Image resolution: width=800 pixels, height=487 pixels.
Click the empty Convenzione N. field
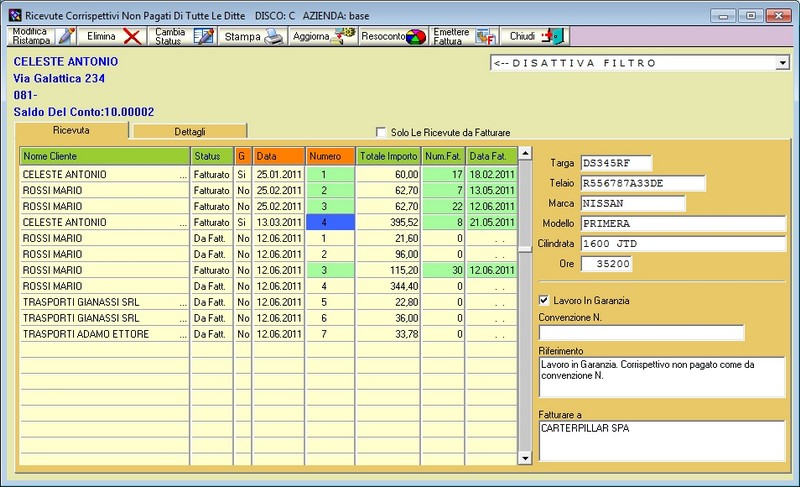[x=641, y=333]
